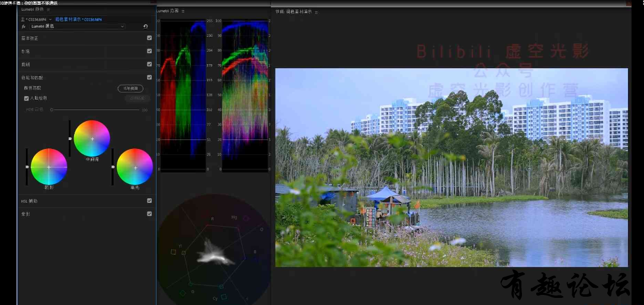Screen dimensions: 644x305
Task: Open the 主 C0136.MP4 clip dropdown arrow
Action: 50,20
